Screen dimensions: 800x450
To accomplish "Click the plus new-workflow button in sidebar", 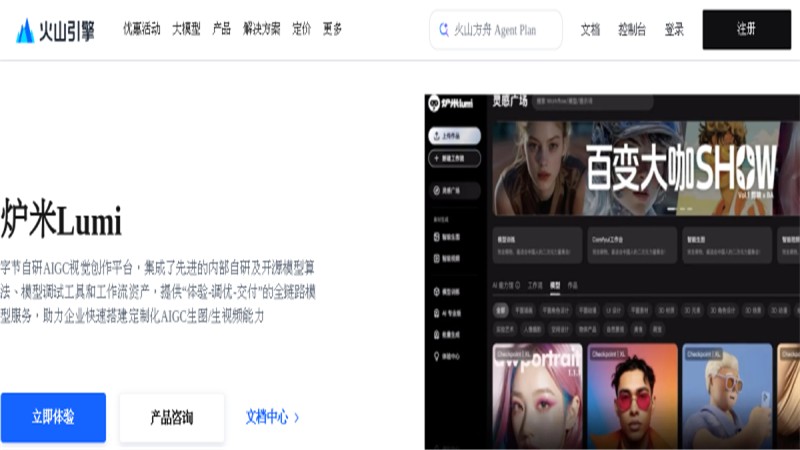I will coord(454,159).
